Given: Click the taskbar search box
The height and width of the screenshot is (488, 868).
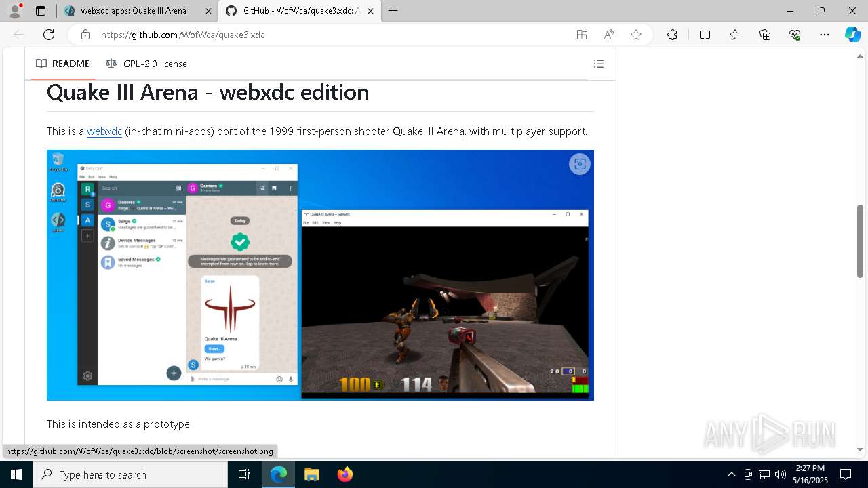Looking at the screenshot, I should point(130,474).
